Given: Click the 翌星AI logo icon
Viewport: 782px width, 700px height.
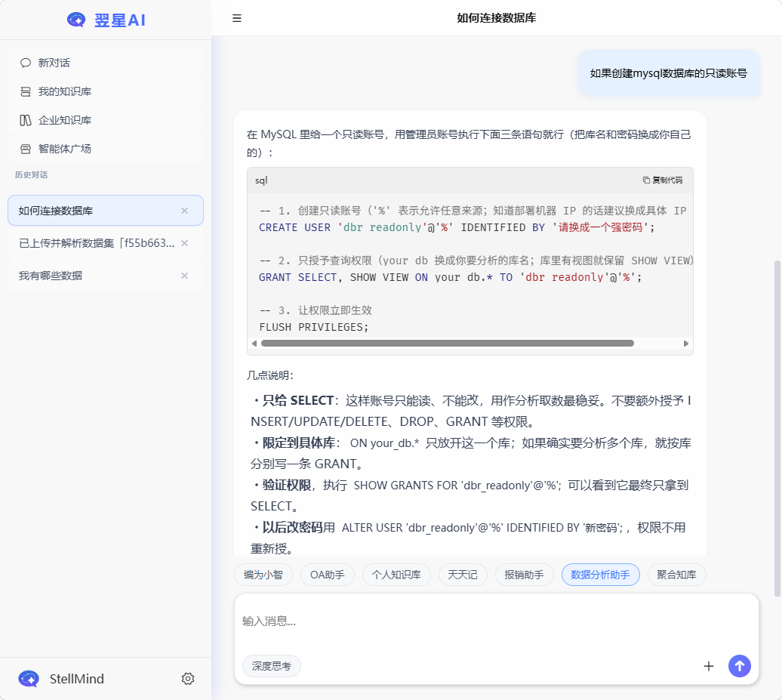Looking at the screenshot, I should (76, 20).
